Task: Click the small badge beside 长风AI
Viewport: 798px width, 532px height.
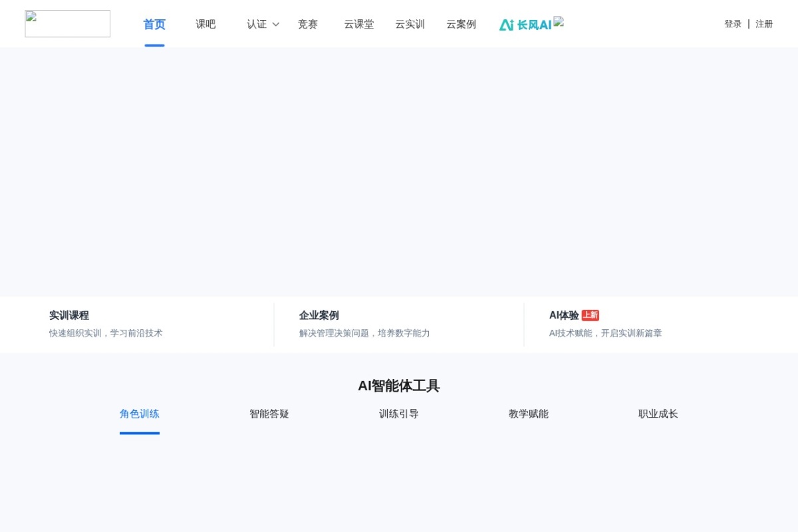Action: (559, 21)
